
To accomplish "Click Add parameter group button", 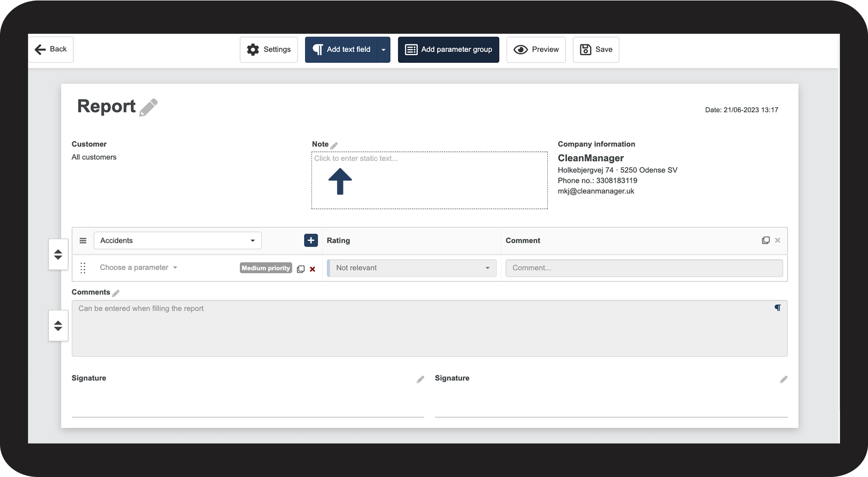I will pos(448,50).
